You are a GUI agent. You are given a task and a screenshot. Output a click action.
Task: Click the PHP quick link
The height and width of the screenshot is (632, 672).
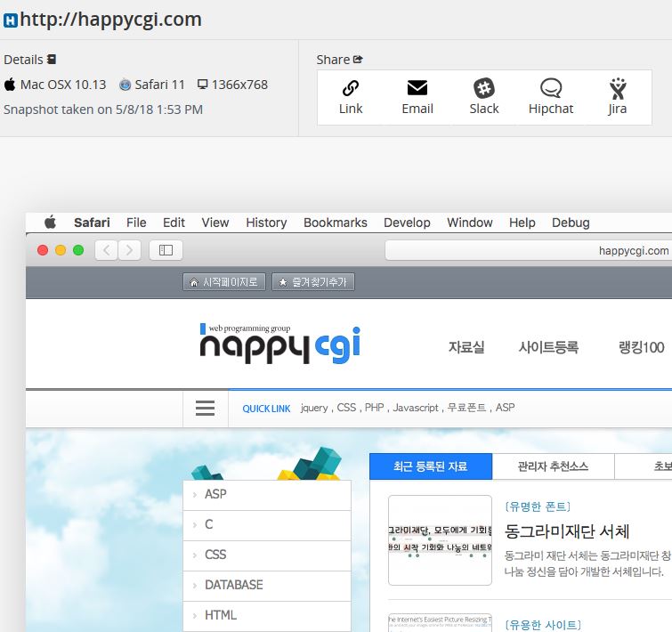[x=374, y=408]
